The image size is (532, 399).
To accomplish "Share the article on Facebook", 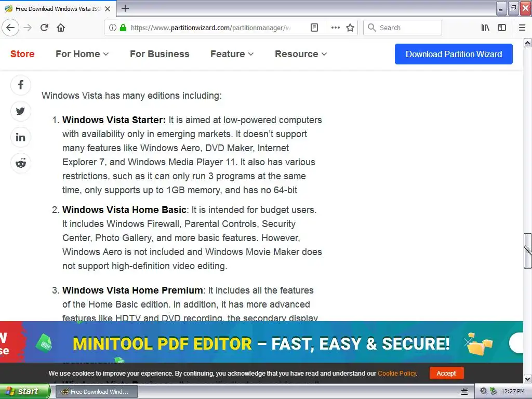I will pos(21,85).
